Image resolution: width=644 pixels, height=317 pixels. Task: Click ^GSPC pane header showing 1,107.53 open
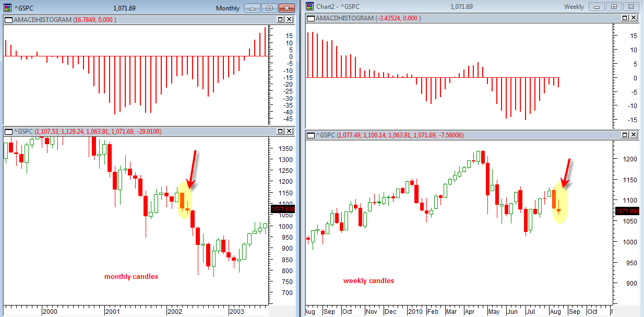(x=87, y=131)
